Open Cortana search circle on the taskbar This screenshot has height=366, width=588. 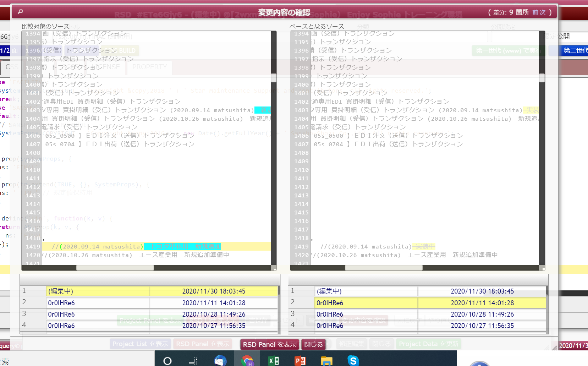tap(167, 361)
